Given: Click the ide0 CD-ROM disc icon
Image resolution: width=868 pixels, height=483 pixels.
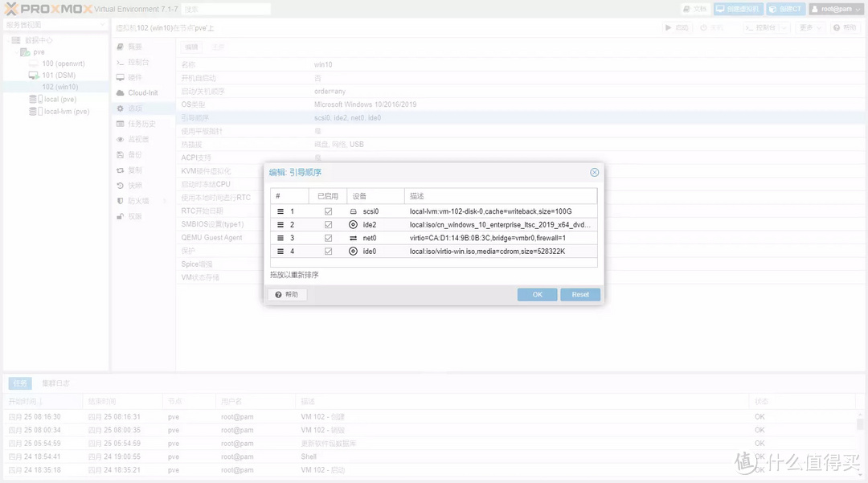Looking at the screenshot, I should coord(353,252).
